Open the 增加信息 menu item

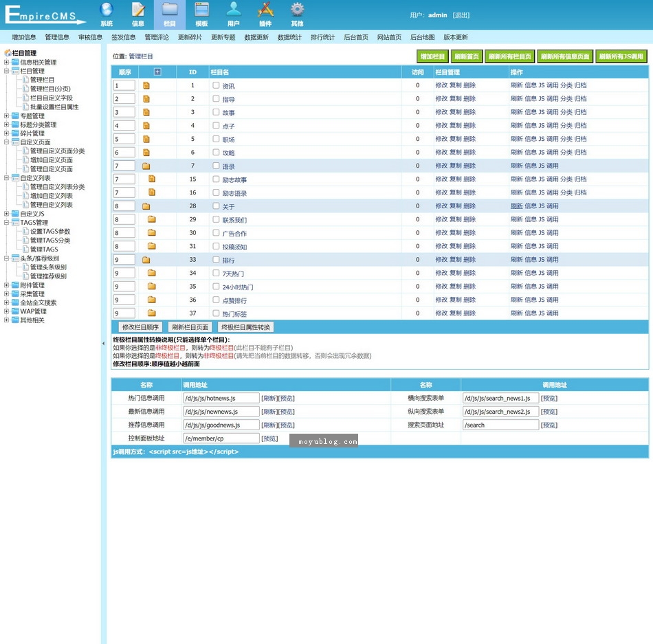click(24, 37)
